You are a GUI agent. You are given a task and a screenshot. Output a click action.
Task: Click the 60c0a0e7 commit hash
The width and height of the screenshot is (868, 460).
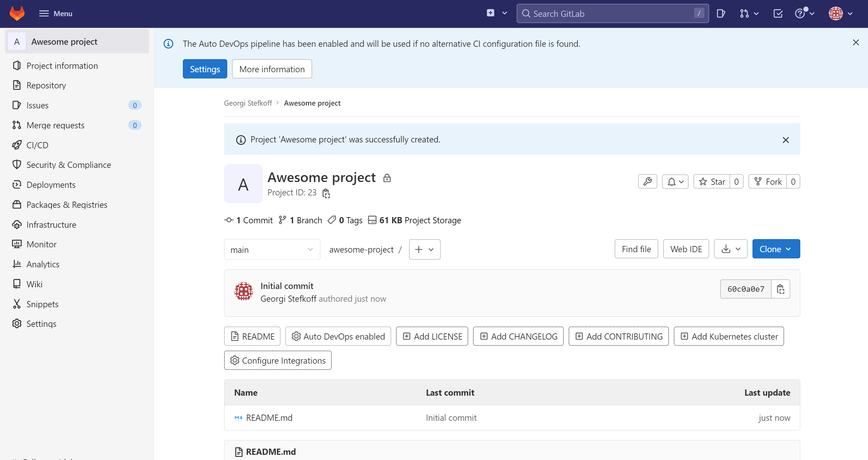[746, 289]
